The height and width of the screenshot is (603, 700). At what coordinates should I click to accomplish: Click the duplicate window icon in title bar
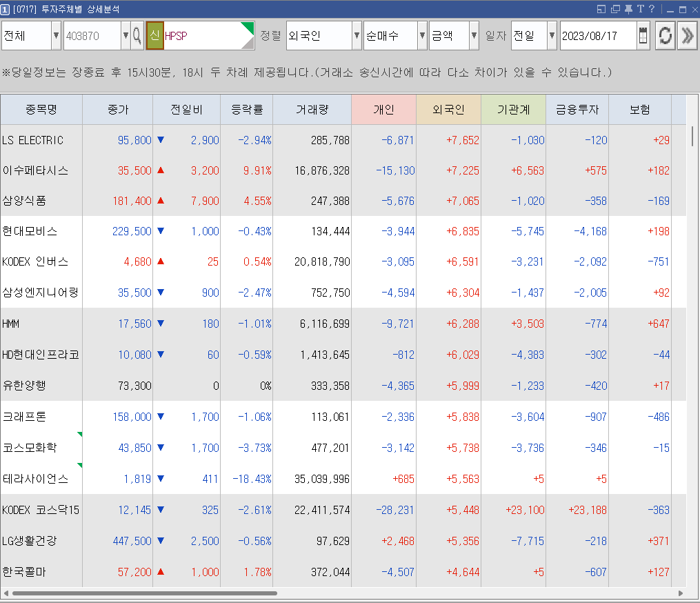point(616,9)
